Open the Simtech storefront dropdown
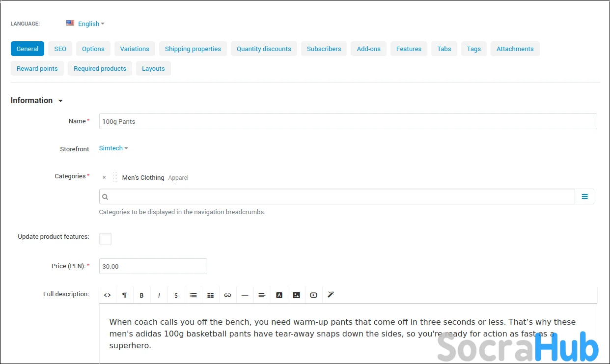 click(x=113, y=148)
